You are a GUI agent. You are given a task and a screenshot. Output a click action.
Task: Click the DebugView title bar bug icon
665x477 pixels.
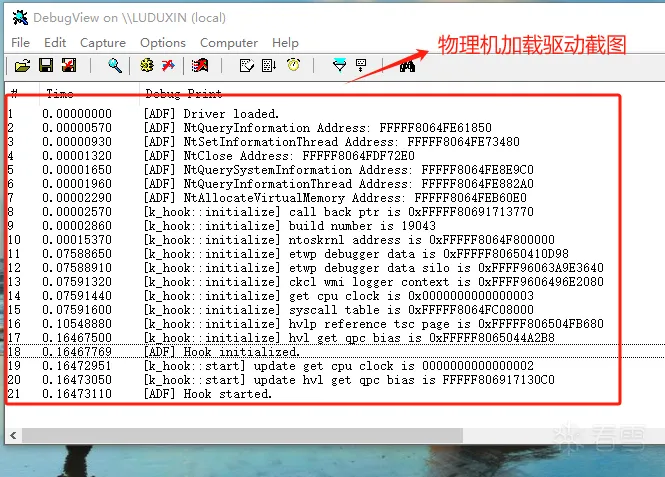coord(20,17)
